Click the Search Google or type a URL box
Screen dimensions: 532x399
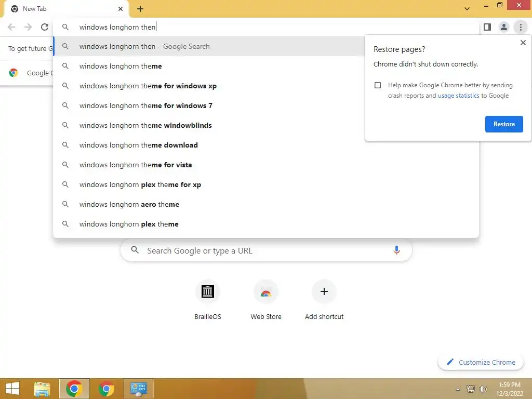[267, 250]
